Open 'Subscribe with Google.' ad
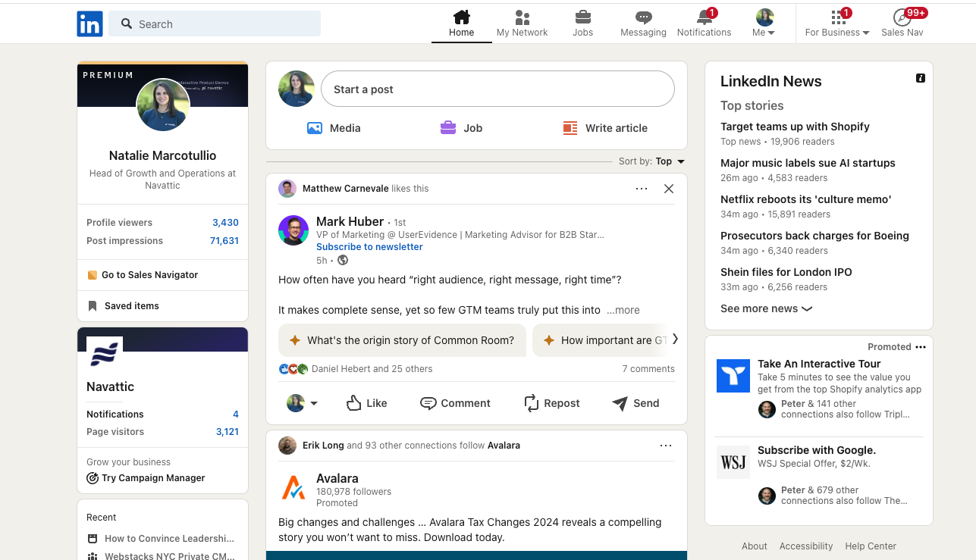 (x=817, y=450)
